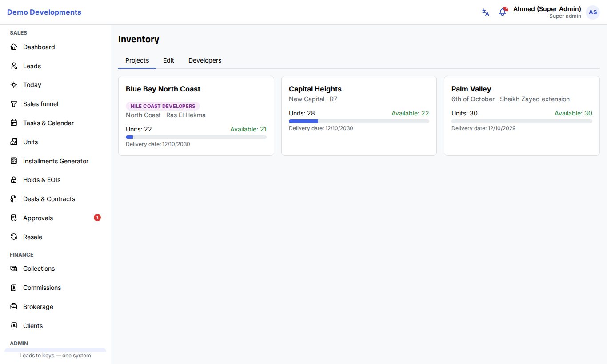The height and width of the screenshot is (364, 607).
Task: Open the Capital Heights project card
Action: click(359, 116)
